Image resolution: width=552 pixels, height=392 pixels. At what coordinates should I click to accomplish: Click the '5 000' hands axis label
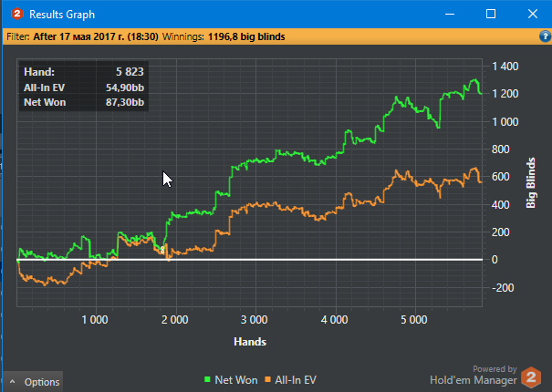(414, 320)
